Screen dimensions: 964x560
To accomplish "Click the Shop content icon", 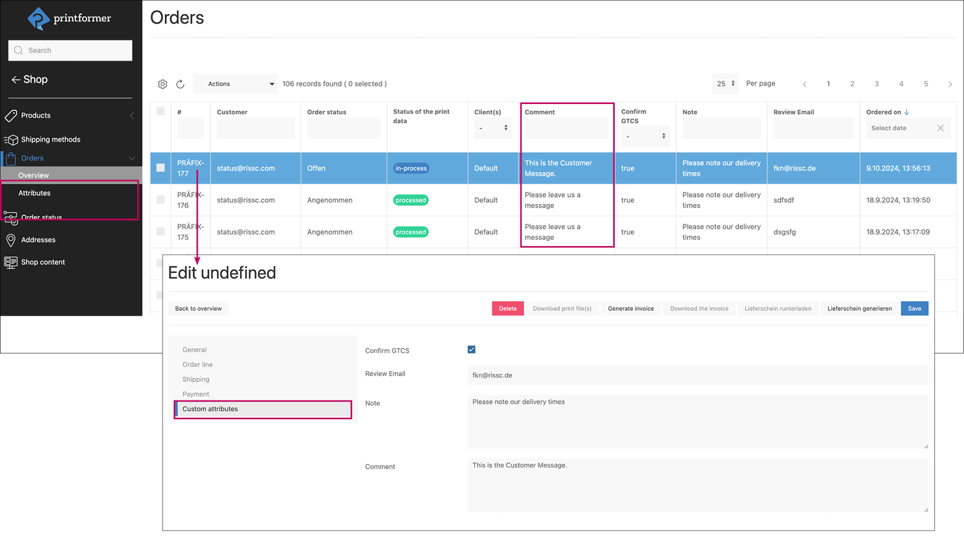I will pyautogui.click(x=11, y=262).
